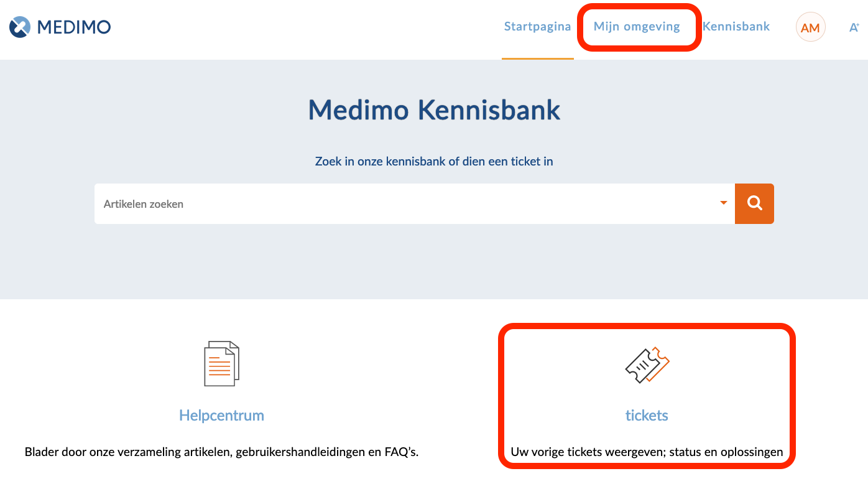The image size is (868, 489).
Task: Click the MEDIMO wordmark text
Action: [x=74, y=27]
